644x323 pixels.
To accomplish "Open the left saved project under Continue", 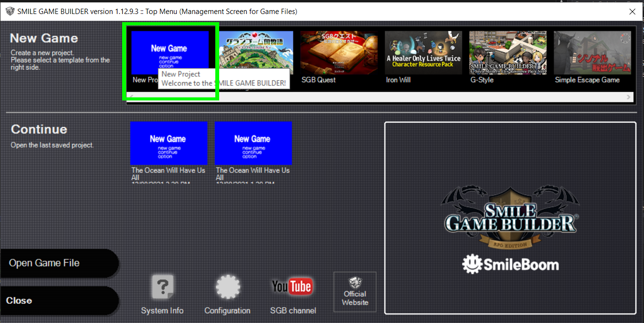I will pyautogui.click(x=168, y=143).
